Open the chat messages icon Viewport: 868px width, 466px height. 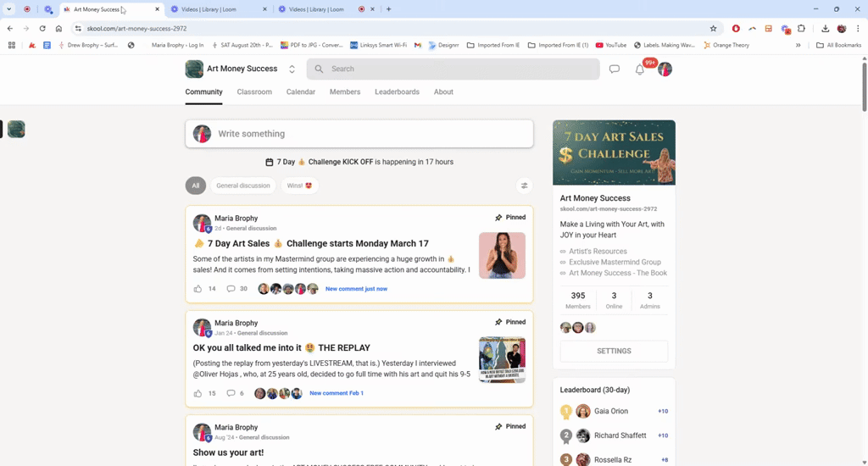pos(614,69)
